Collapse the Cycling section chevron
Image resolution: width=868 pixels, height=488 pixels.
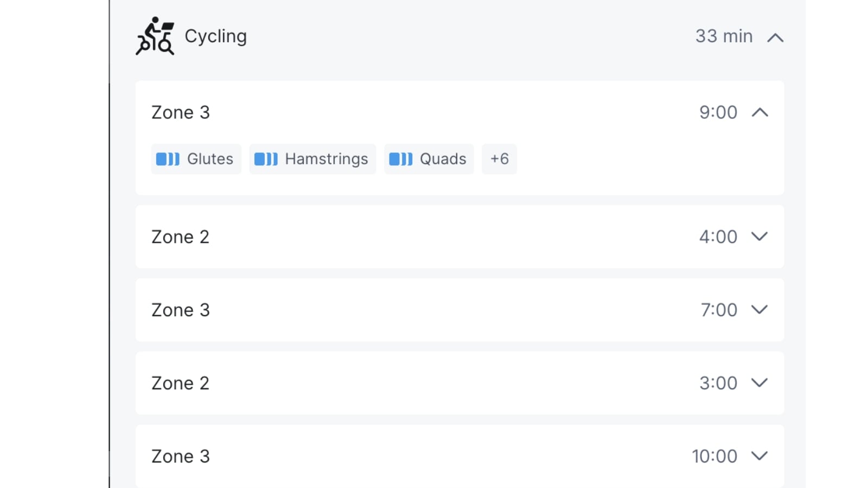775,37
